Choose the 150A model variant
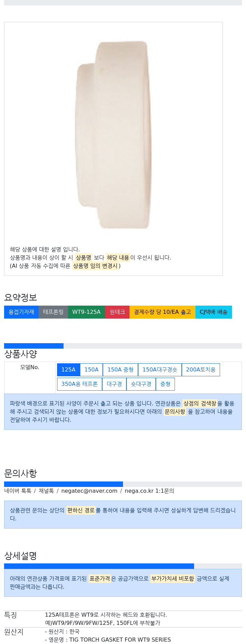This screenshot has width=246, height=644. (91, 369)
